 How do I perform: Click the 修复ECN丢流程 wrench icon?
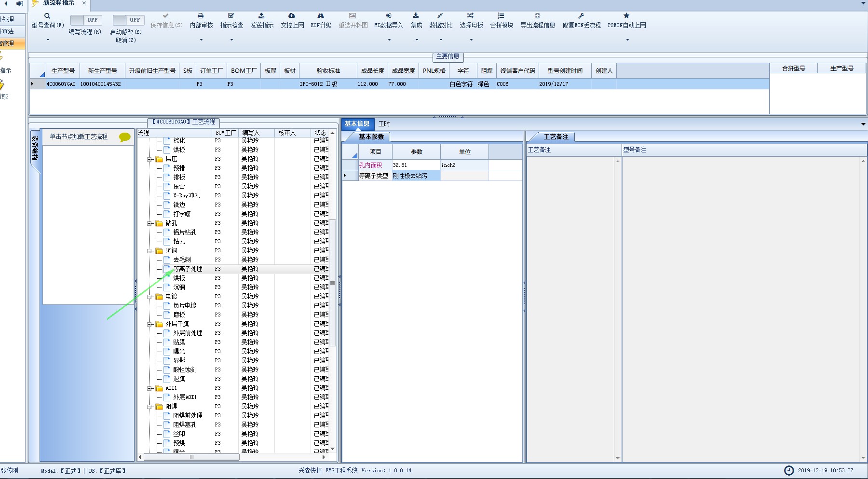point(581,16)
